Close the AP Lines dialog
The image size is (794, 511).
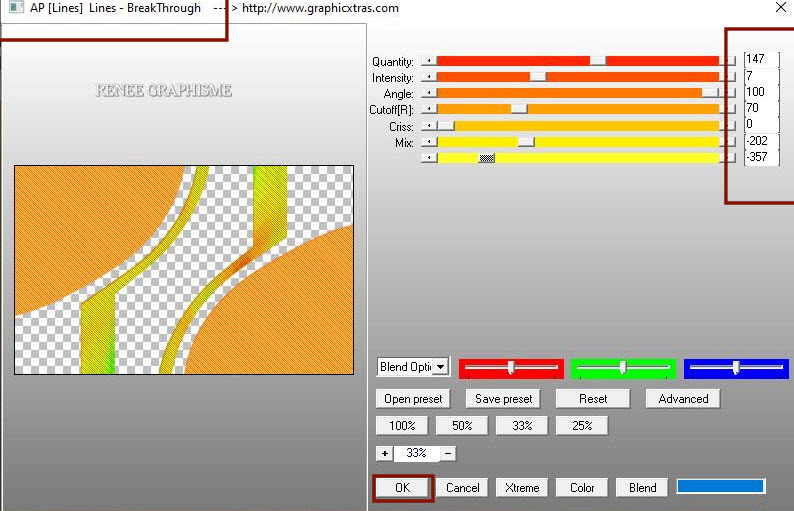click(x=781, y=8)
